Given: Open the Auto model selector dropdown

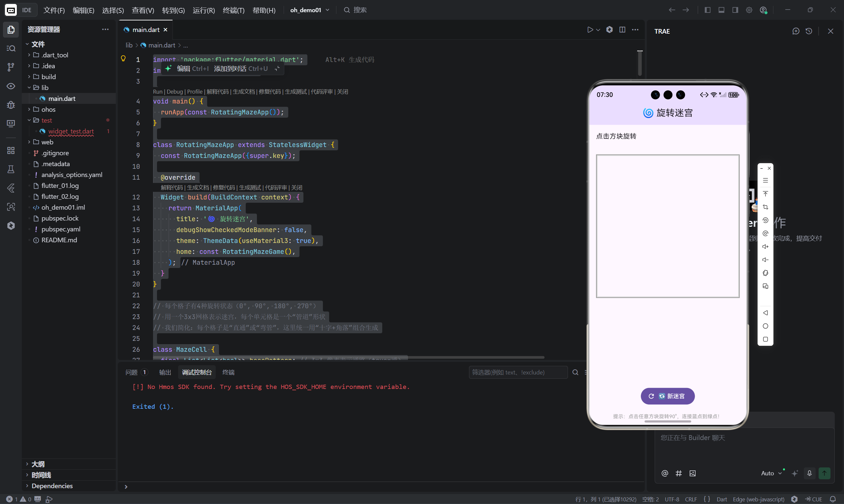Looking at the screenshot, I should (771, 473).
